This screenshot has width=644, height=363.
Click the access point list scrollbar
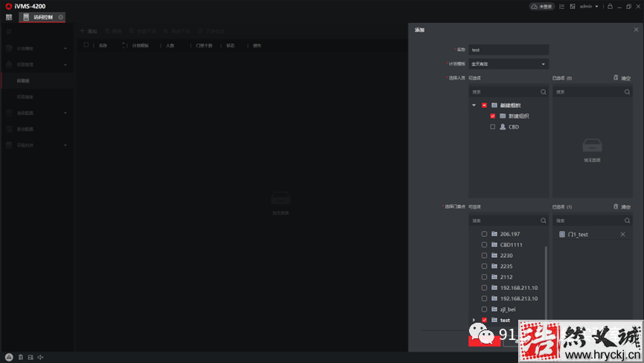[x=546, y=282]
